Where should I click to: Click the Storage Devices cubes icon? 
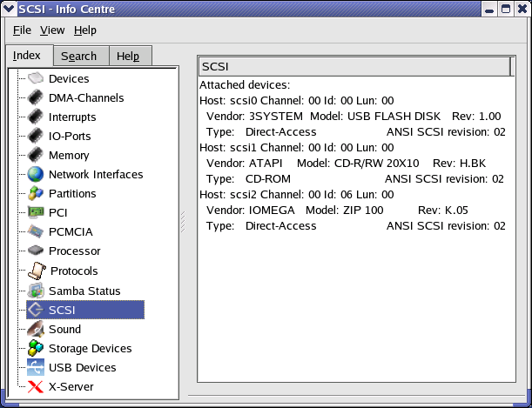point(36,348)
